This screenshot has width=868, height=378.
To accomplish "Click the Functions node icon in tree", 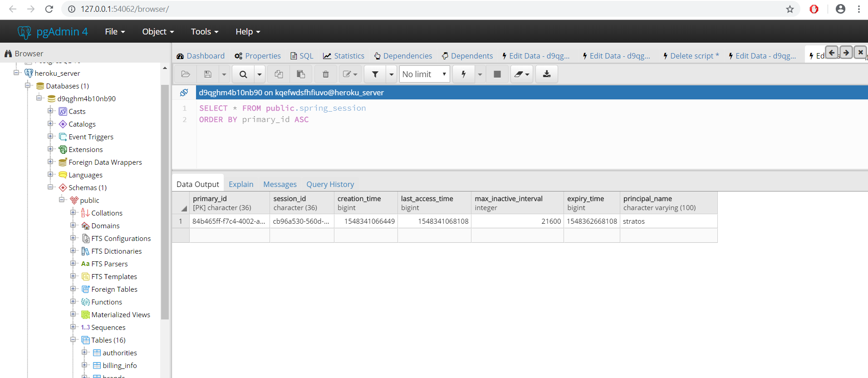I will [85, 302].
